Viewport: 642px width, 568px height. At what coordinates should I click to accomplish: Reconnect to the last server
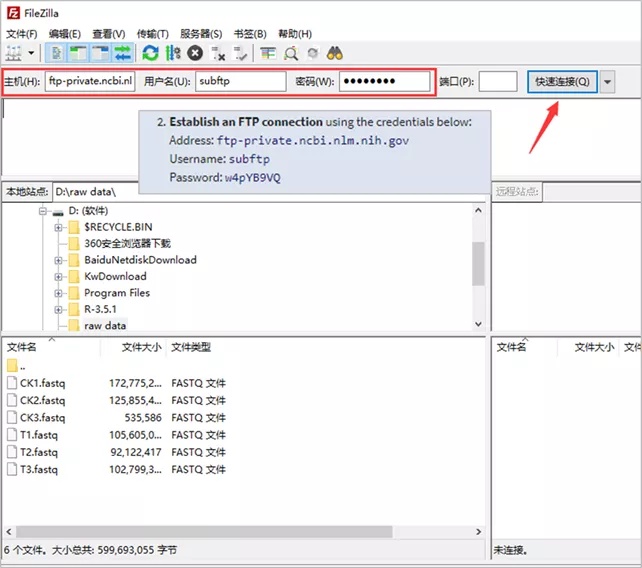click(240, 54)
